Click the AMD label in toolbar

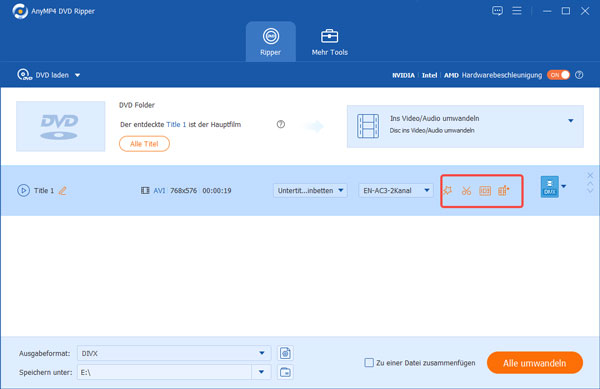(x=451, y=75)
